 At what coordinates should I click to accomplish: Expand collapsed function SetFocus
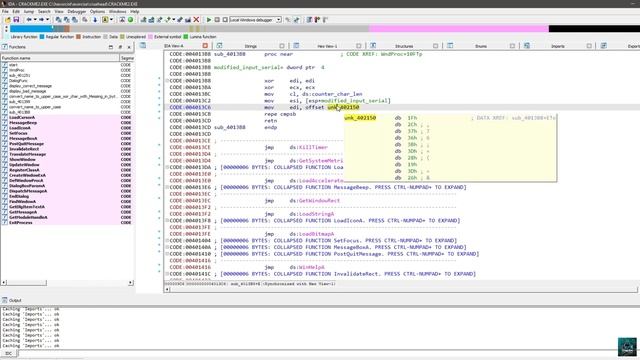pyautogui.click(x=167, y=240)
